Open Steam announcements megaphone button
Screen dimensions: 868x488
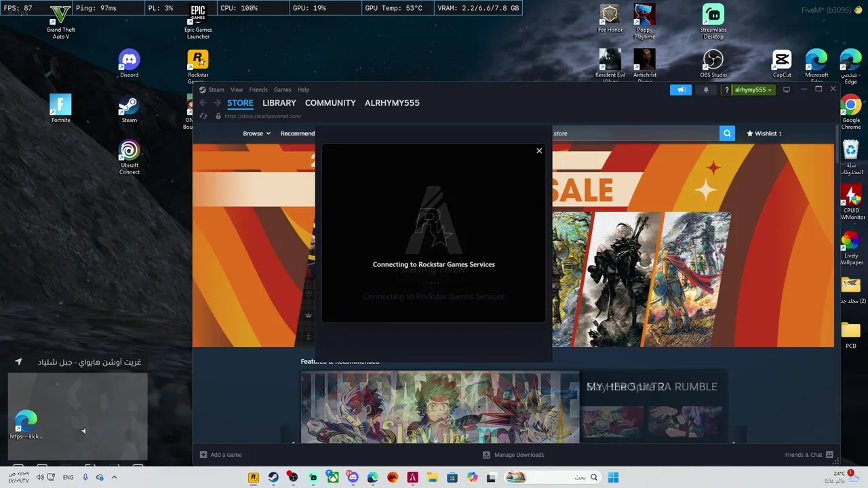(x=681, y=89)
